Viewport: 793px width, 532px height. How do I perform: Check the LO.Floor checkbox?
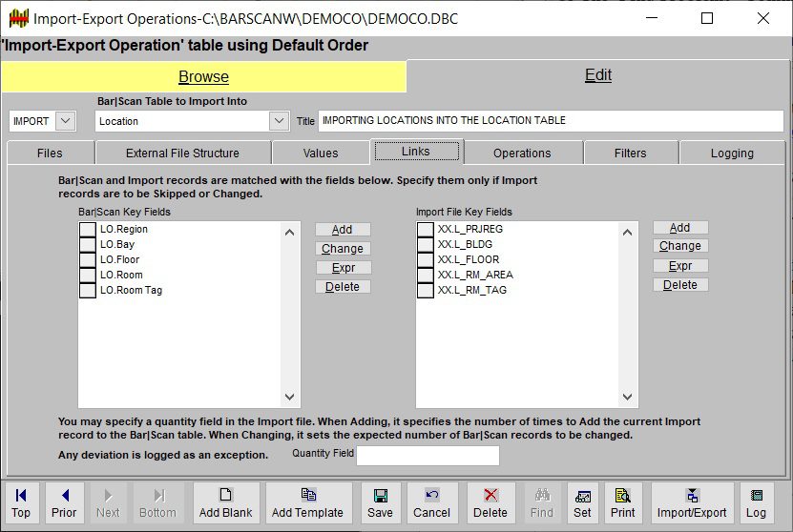pos(88,259)
